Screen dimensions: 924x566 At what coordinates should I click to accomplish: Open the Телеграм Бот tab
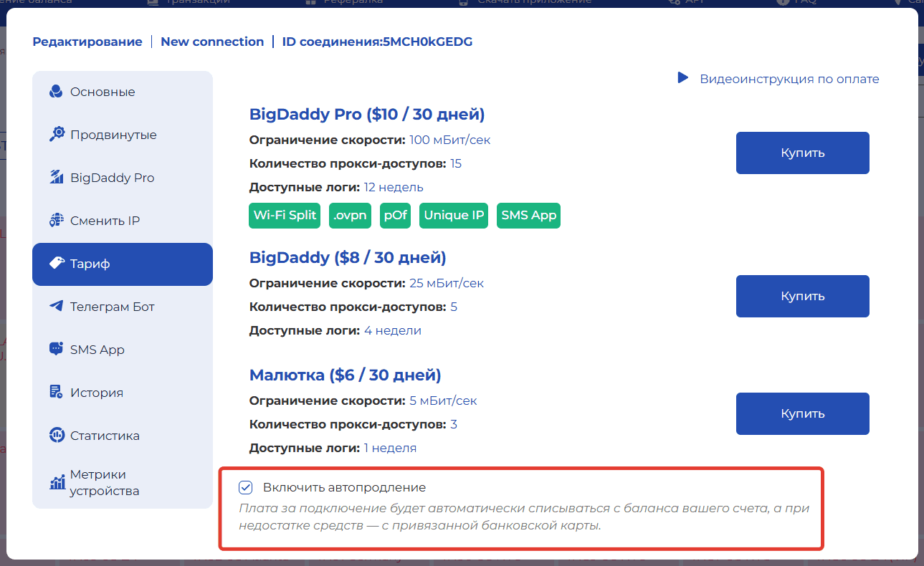coord(123,307)
